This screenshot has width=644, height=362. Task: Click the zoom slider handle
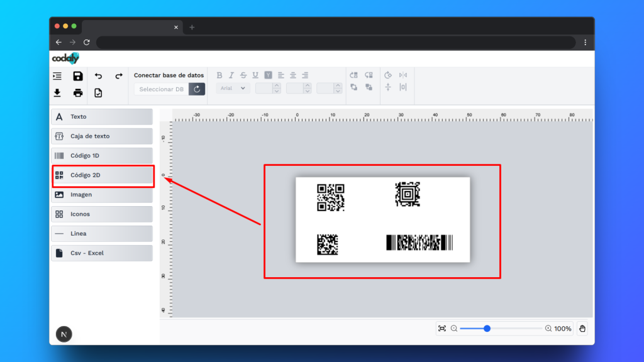tap(487, 328)
